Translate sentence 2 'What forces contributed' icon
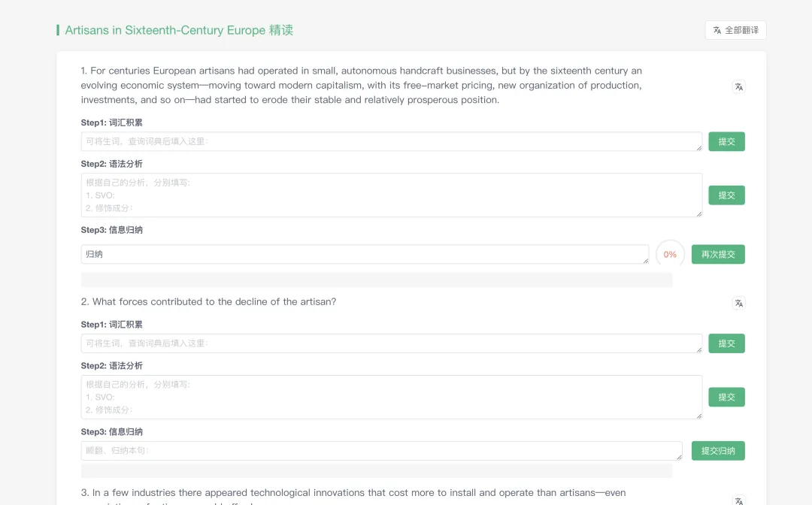 pos(739,303)
